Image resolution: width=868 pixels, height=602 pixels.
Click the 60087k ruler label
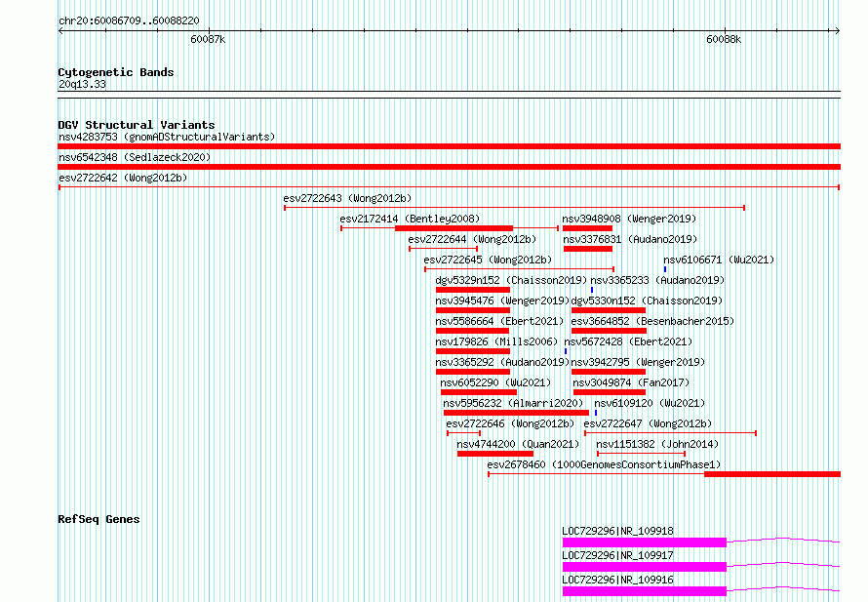pyautogui.click(x=208, y=39)
